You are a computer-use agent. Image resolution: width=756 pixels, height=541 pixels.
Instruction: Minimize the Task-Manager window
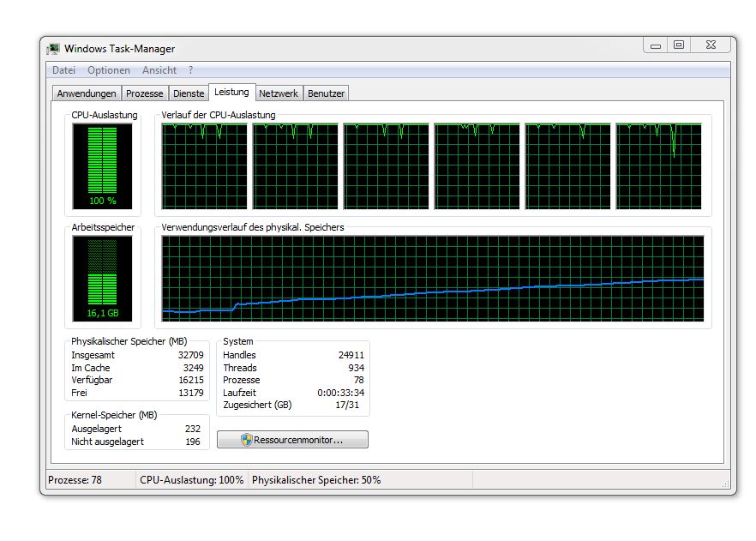pyautogui.click(x=655, y=45)
